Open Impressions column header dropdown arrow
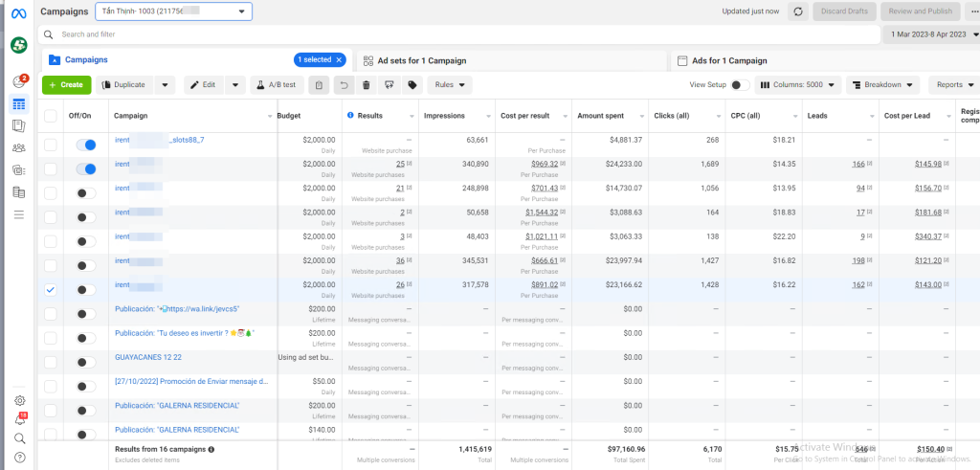This screenshot has height=470, width=980. point(487,116)
